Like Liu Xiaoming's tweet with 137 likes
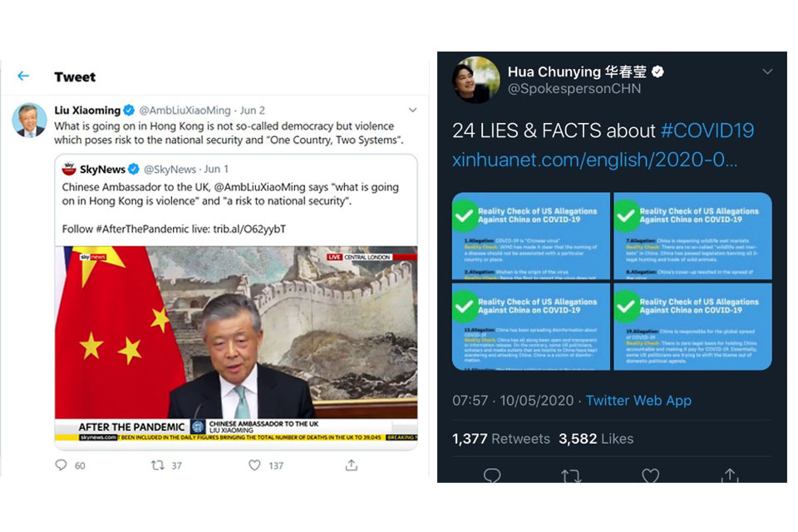 (254, 465)
